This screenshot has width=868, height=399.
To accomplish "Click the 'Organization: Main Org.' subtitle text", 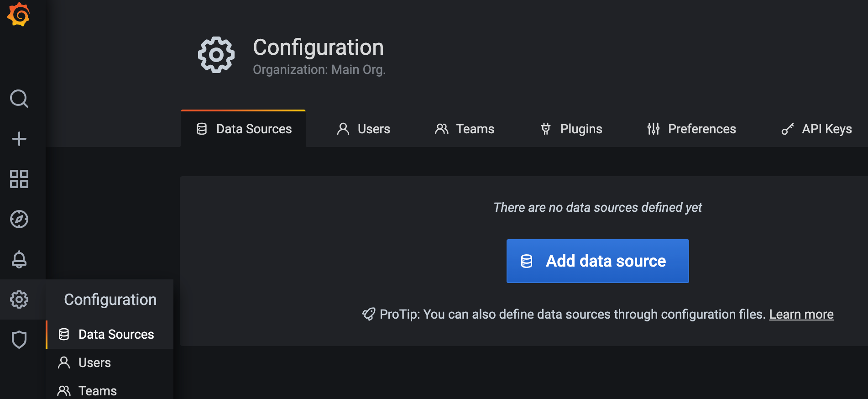I will (319, 70).
